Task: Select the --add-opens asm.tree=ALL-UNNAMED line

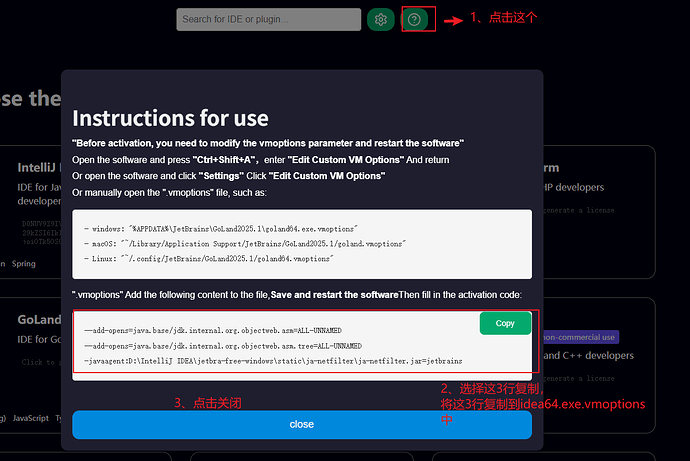Action: 223,346
